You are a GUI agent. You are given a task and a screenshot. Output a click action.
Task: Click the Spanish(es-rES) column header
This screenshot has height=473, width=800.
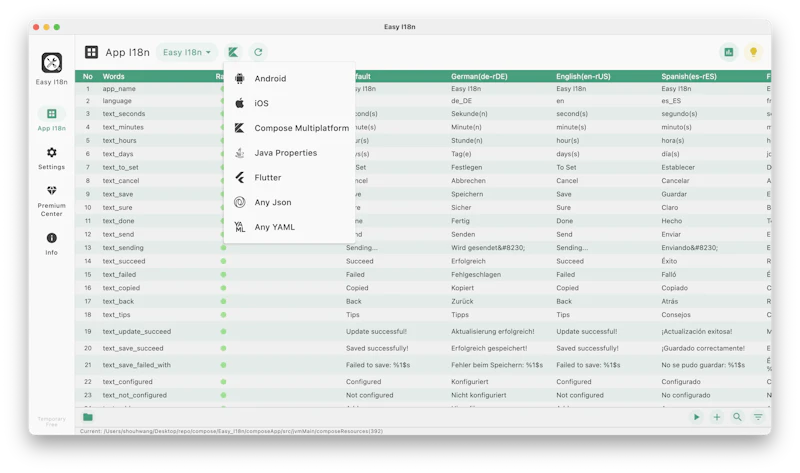[689, 76]
